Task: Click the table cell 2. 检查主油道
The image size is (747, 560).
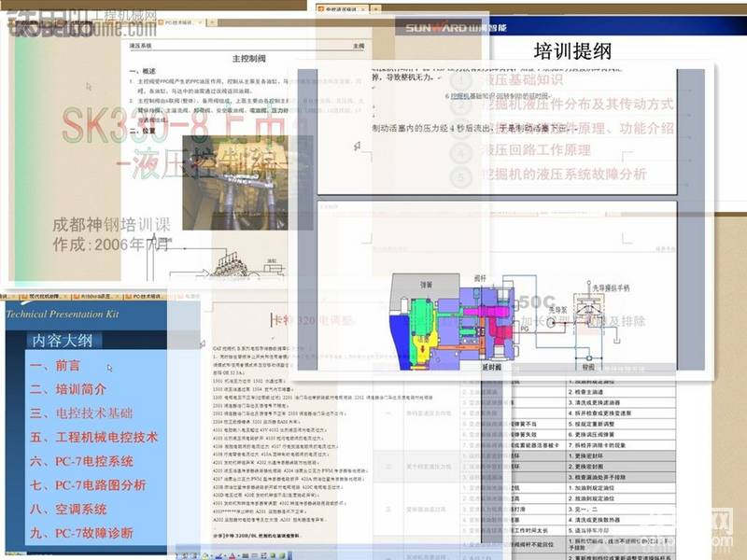Action: tap(622, 392)
